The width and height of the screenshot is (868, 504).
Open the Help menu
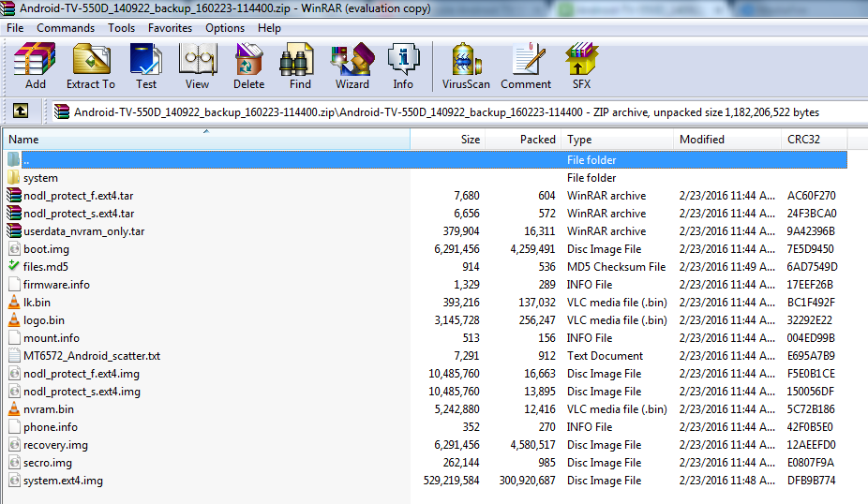[269, 28]
